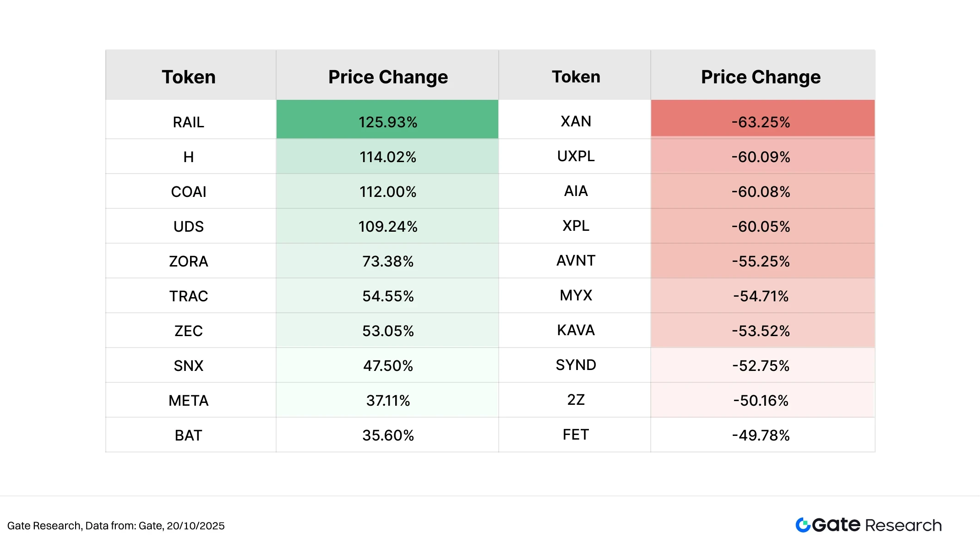Click the AVNT -55.25% value
980x555 pixels.
click(761, 261)
